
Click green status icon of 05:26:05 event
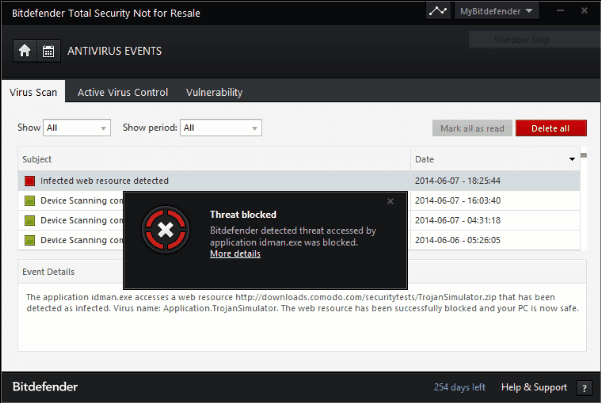(30, 240)
